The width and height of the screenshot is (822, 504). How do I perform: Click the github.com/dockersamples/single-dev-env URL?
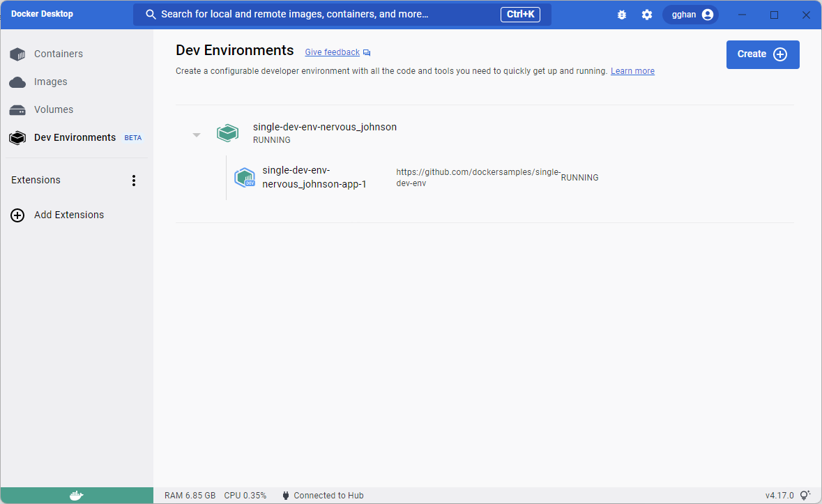click(478, 178)
